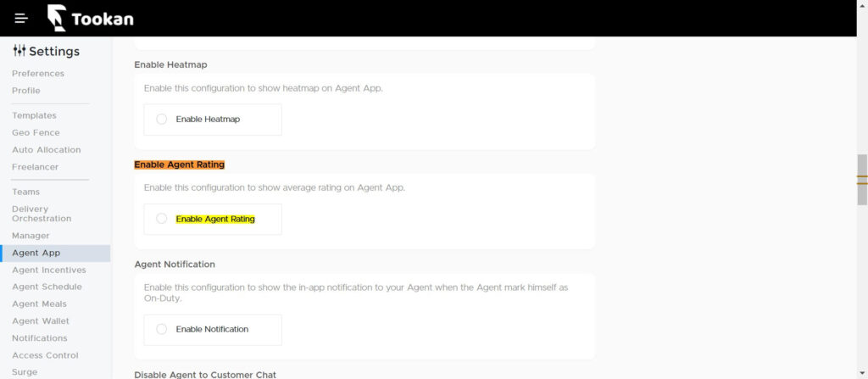Open Geo Fence settings
Viewport: 868px width, 379px height.
(x=36, y=133)
